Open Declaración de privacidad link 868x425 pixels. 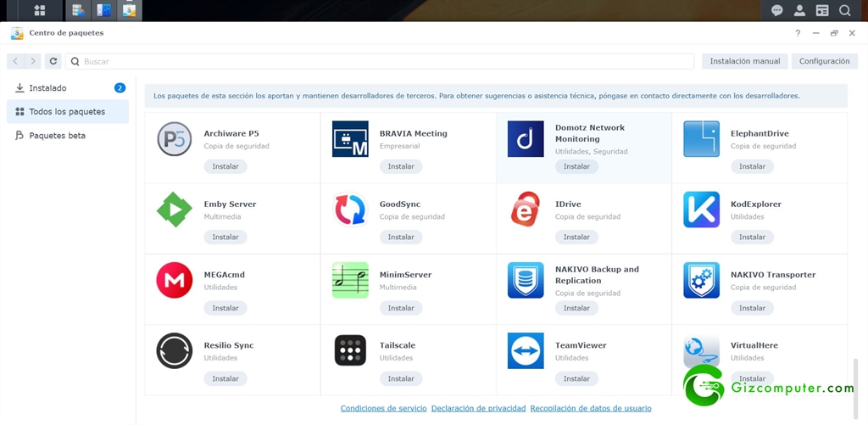tap(478, 408)
